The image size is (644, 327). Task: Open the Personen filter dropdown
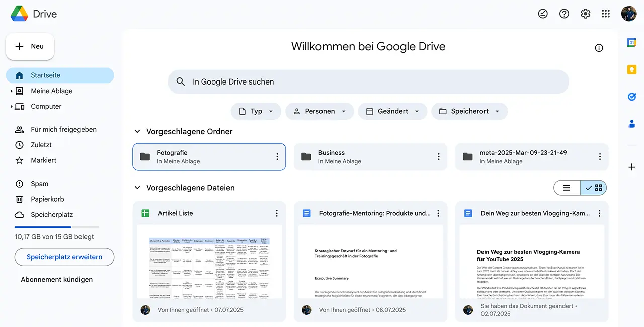[x=319, y=111]
